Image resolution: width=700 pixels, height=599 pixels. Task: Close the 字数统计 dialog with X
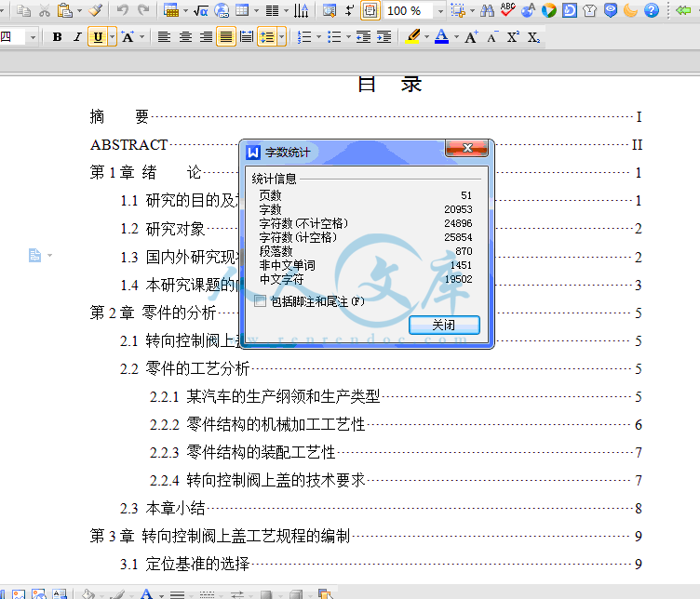tap(466, 148)
